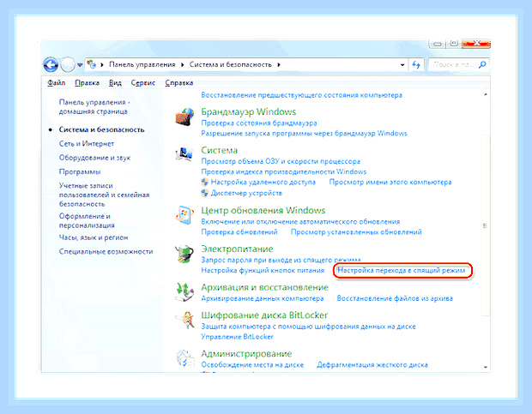
Task: Open Часы, язык и регион in sidebar
Action: 94,237
